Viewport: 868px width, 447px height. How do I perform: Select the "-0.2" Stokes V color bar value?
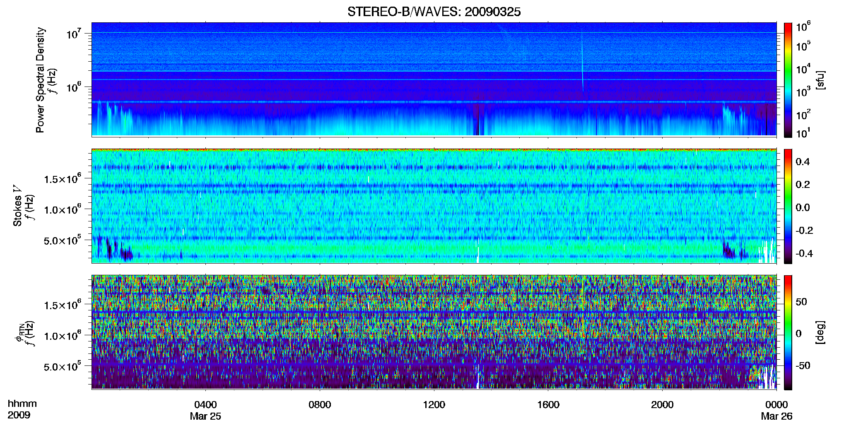(804, 231)
